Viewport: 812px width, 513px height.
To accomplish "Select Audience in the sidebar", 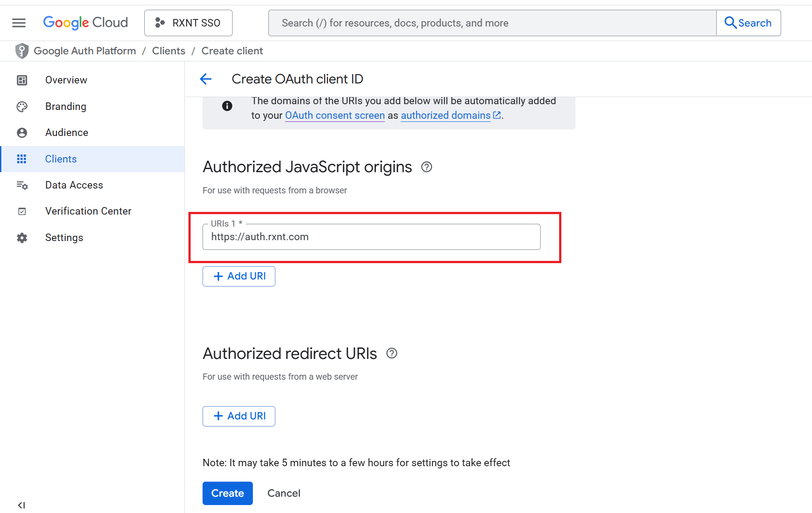I will click(67, 132).
